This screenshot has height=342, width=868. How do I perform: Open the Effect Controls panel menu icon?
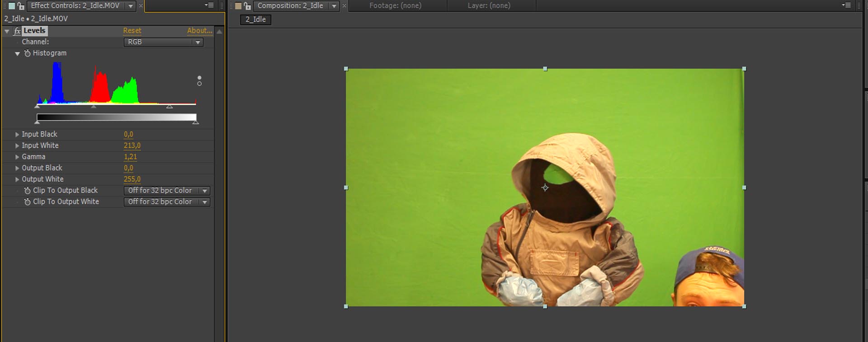(x=209, y=5)
